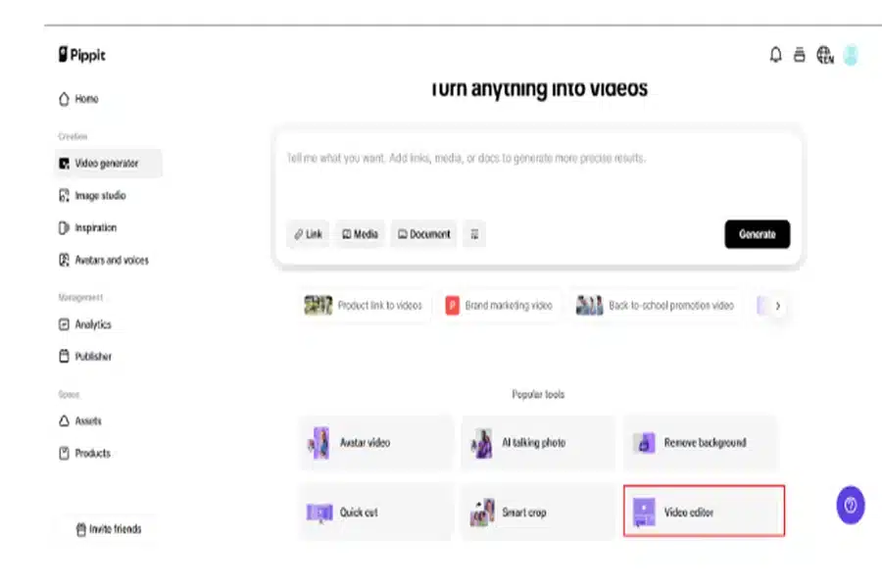
Task: Click the Invite friends gift icon
Action: pyautogui.click(x=81, y=529)
